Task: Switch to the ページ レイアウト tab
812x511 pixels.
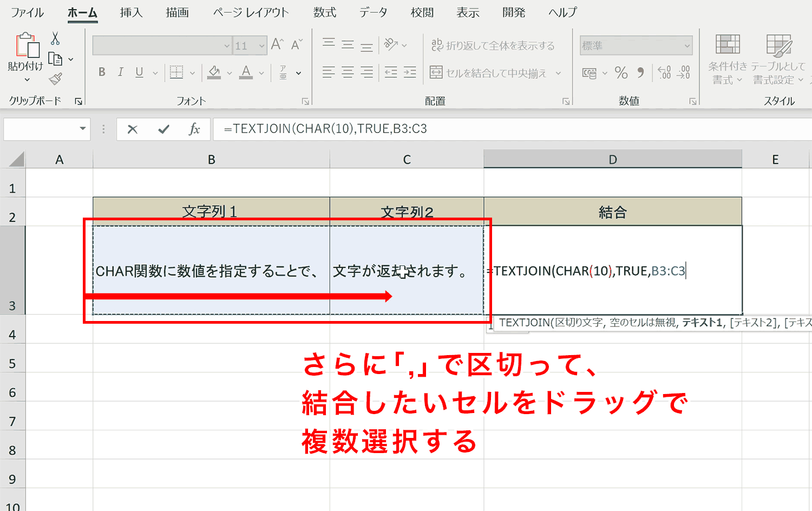Action: coord(251,12)
